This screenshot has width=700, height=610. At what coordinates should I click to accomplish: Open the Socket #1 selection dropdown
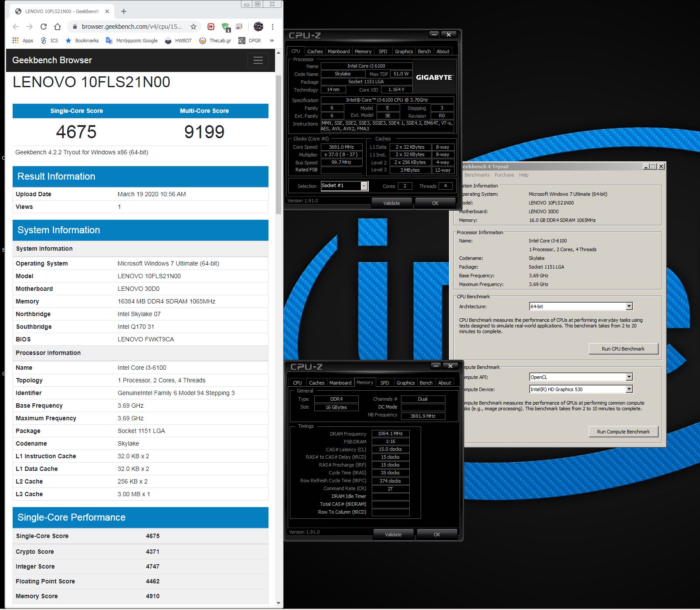tap(364, 186)
